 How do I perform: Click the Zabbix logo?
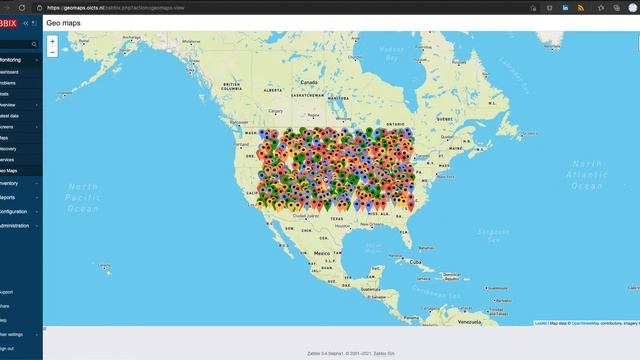point(9,23)
